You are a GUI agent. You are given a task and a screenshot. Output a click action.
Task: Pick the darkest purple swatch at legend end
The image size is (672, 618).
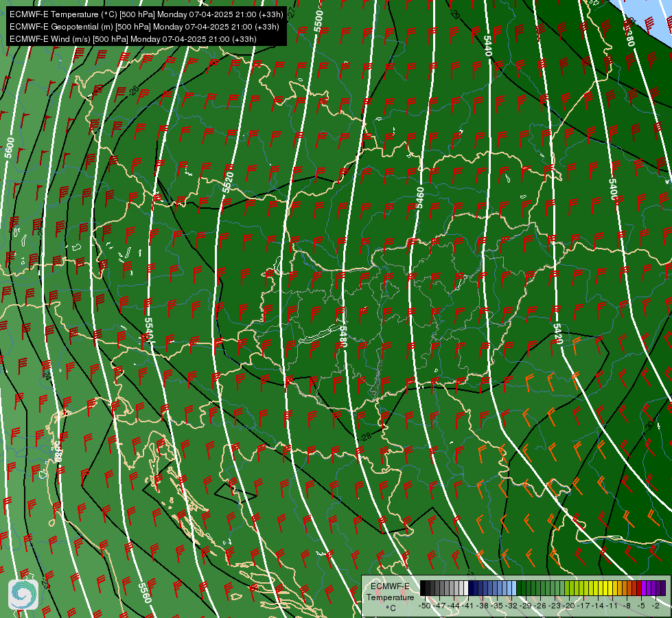[663, 588]
